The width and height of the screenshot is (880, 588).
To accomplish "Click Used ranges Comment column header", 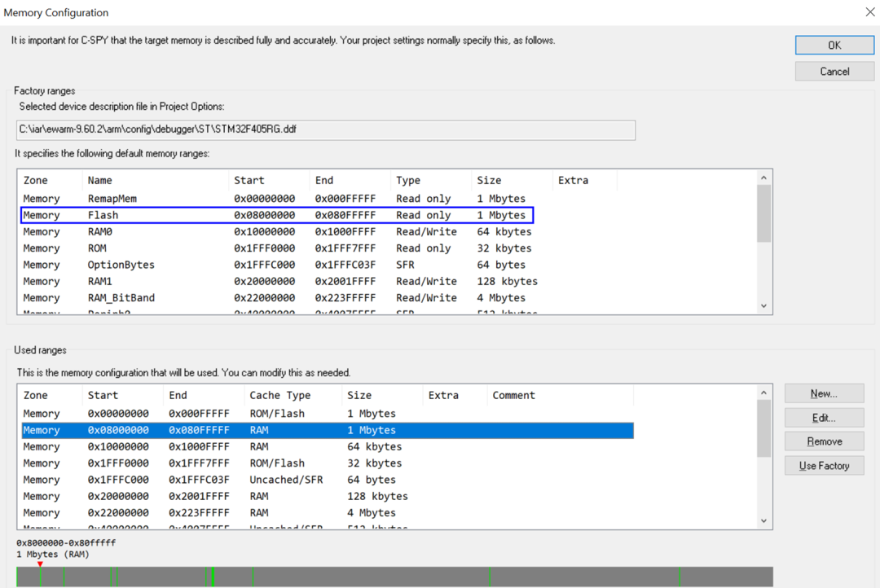I will click(x=560, y=395).
